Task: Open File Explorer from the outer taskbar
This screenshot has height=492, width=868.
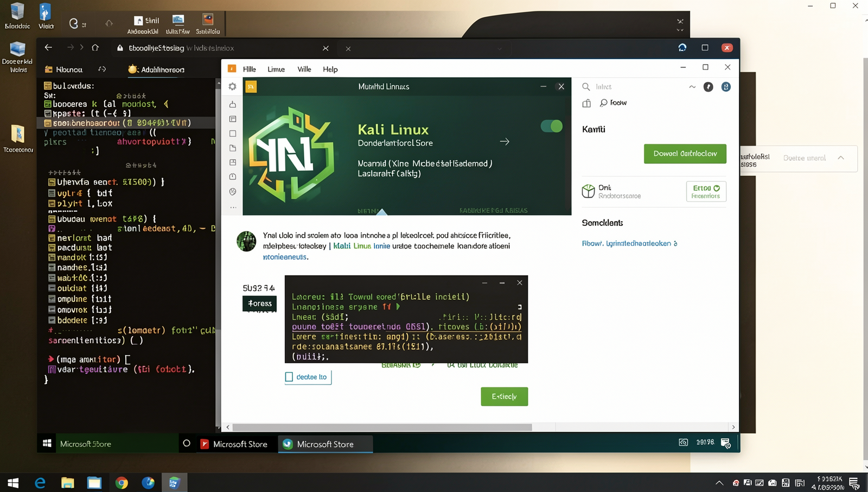Action: 67,483
